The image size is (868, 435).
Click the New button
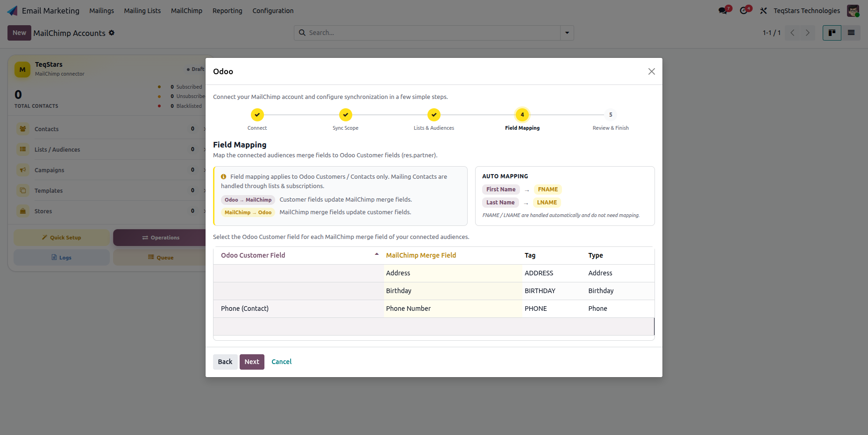point(19,33)
